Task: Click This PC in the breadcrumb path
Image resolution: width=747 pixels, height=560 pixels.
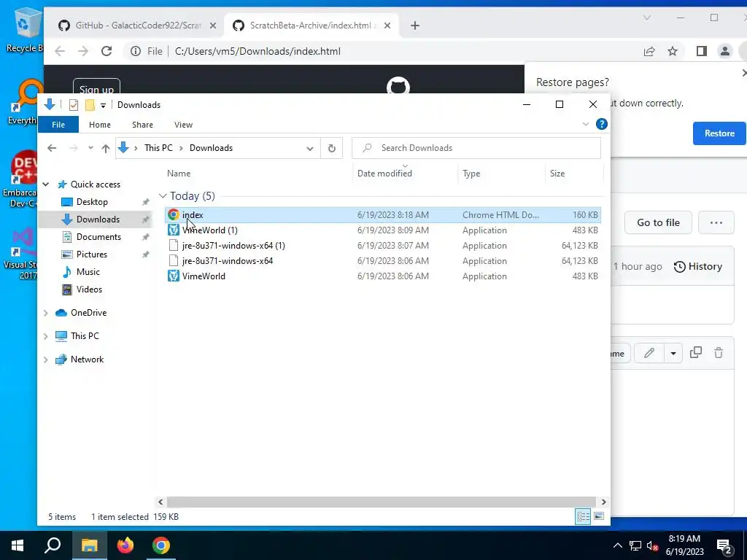Action: [x=158, y=148]
